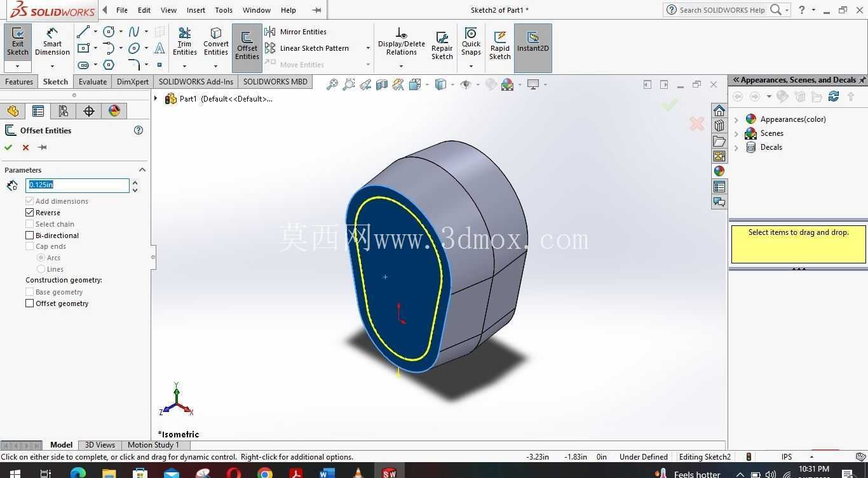Screen dimensions: 868x478
Task: Open the Insert menu
Action: point(196,10)
